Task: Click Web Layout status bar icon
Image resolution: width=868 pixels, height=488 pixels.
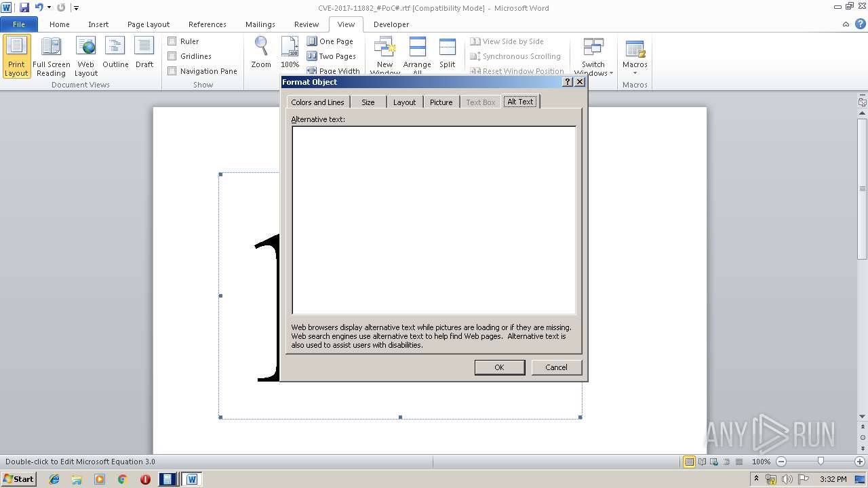Action: pyautogui.click(x=714, y=462)
